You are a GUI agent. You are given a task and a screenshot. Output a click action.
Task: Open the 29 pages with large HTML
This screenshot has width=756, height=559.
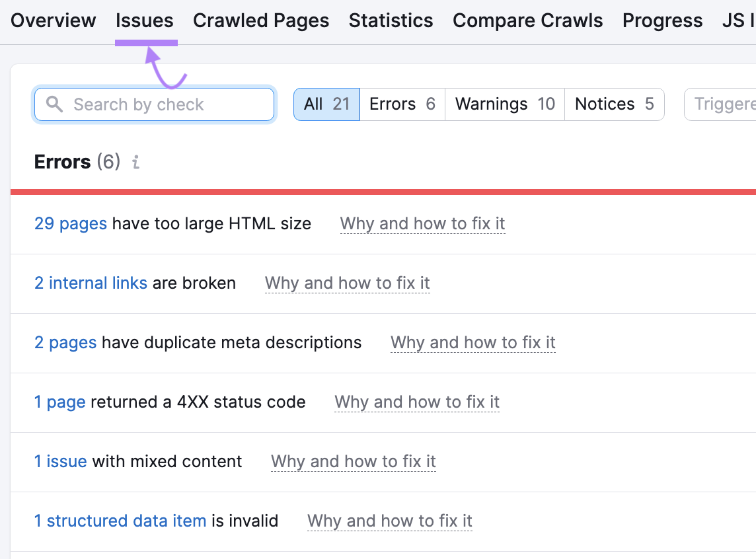(70, 223)
